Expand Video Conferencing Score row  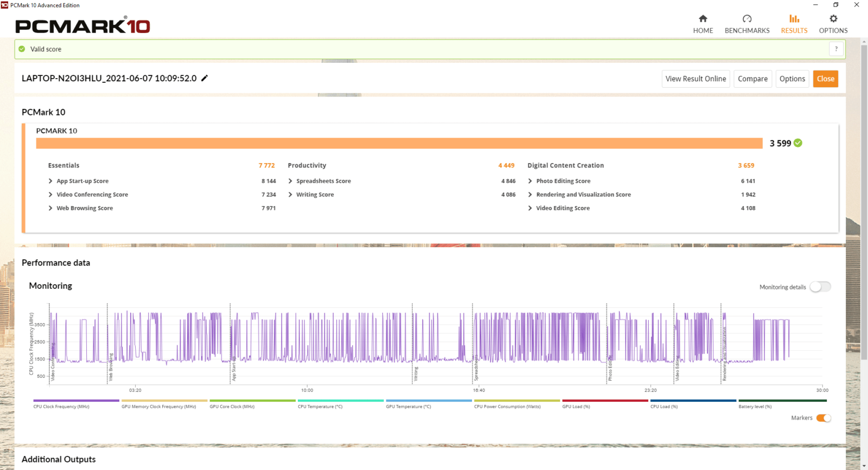point(50,195)
